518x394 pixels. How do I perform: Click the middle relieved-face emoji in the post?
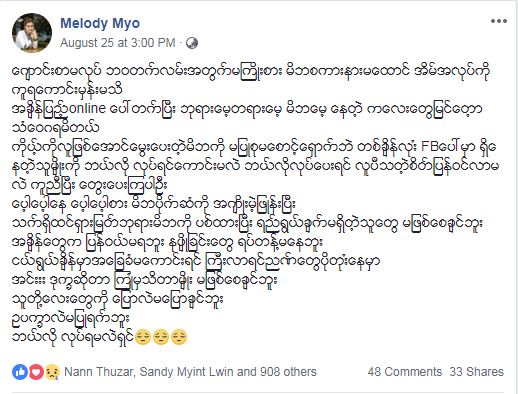click(161, 337)
